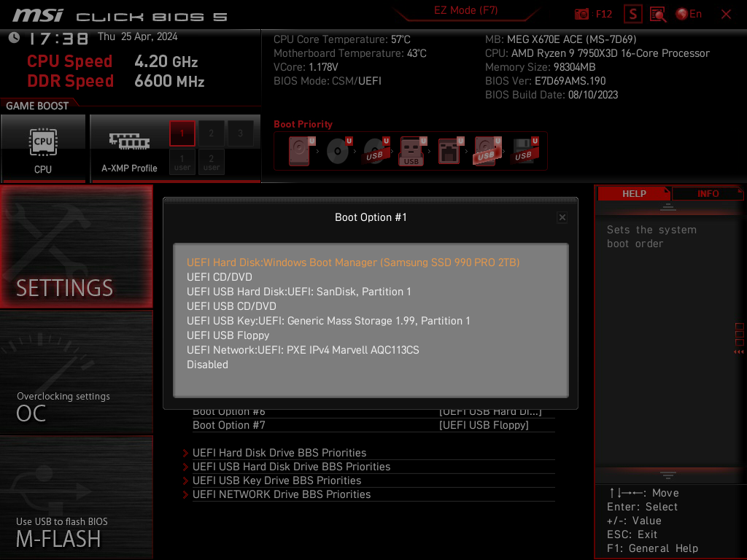Click the USB floppy boot priority icon
747x560 pixels.
click(525, 151)
